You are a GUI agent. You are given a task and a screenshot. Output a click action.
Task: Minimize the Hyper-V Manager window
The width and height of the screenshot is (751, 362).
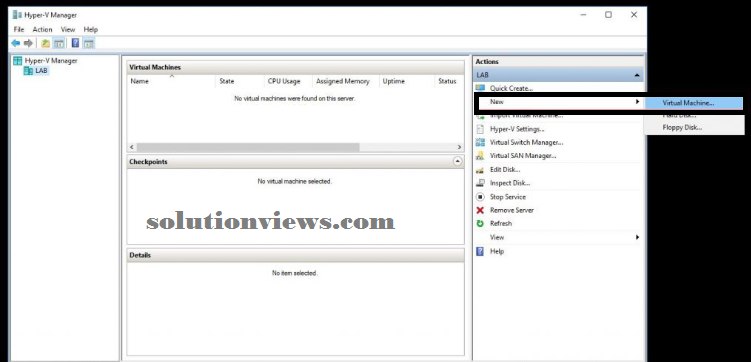click(583, 15)
